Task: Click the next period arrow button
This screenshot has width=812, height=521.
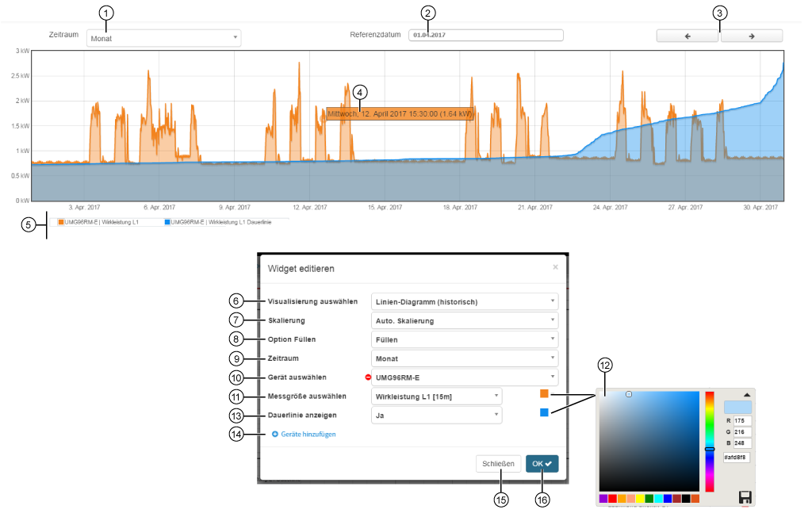Action: click(751, 36)
